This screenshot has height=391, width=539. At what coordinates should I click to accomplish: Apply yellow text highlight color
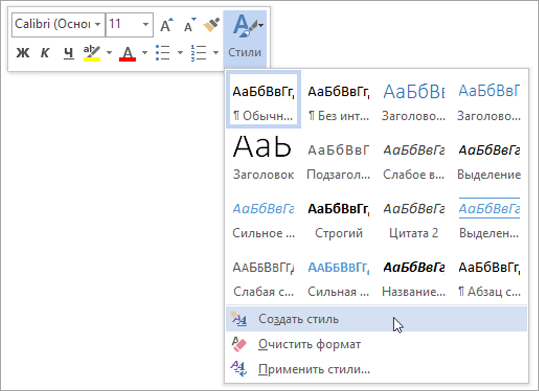(92, 53)
